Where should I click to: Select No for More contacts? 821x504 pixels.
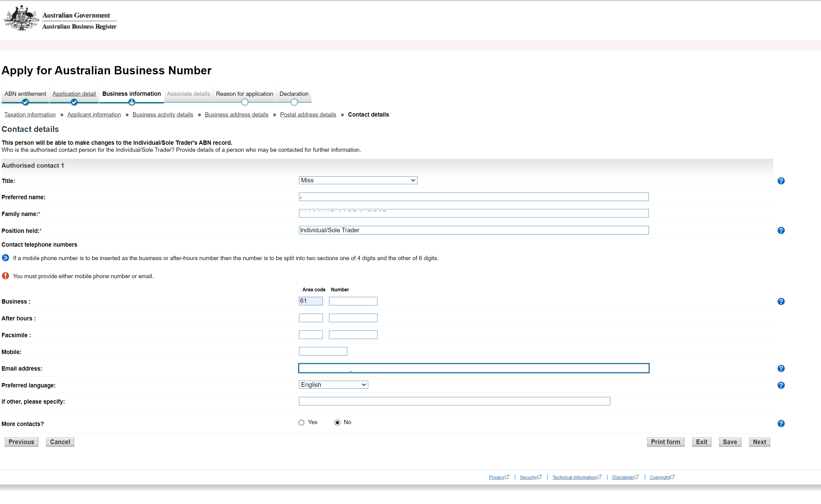tap(337, 423)
